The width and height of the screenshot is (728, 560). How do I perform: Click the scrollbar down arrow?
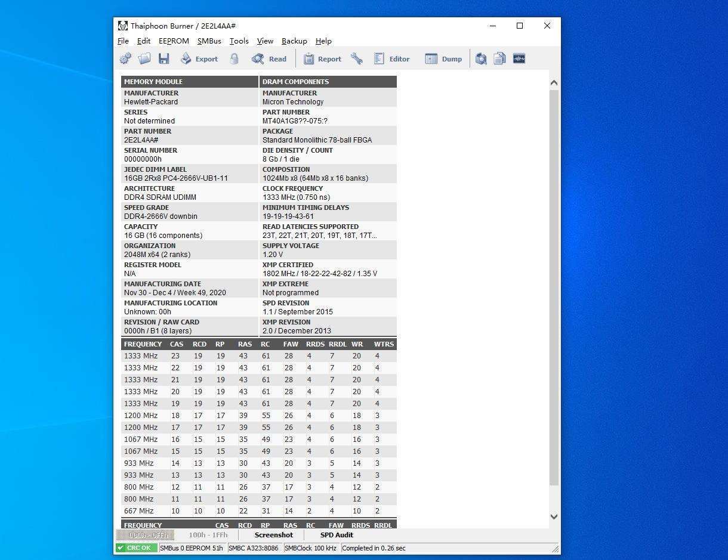point(554,516)
